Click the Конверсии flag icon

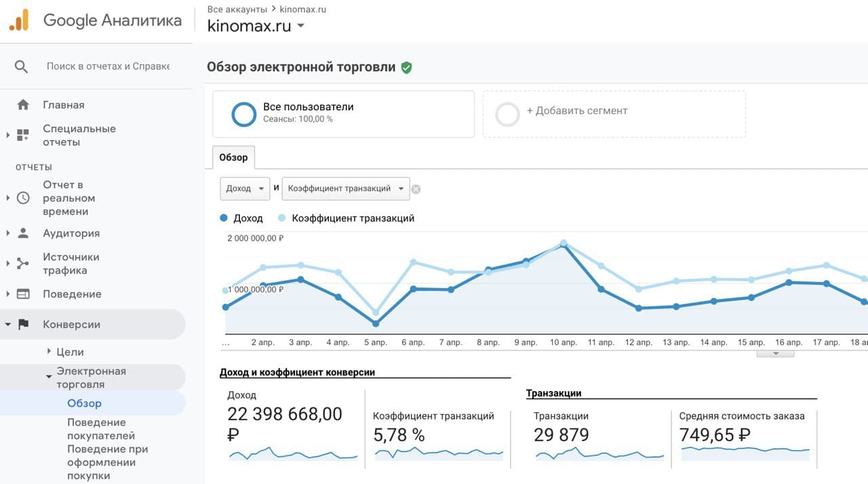pyautogui.click(x=23, y=324)
